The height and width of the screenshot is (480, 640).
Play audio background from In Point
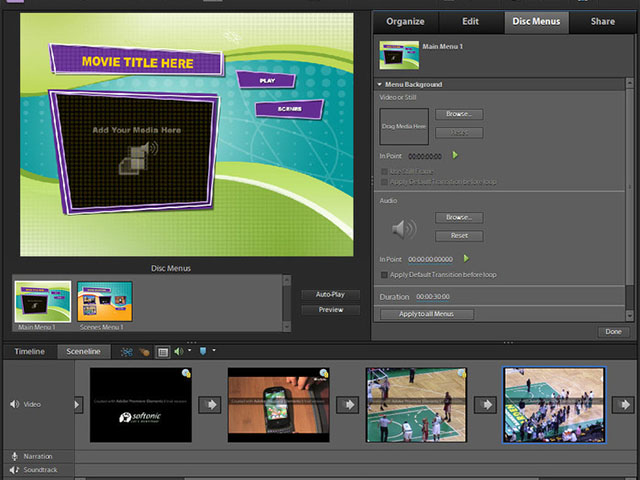pyautogui.click(x=466, y=258)
